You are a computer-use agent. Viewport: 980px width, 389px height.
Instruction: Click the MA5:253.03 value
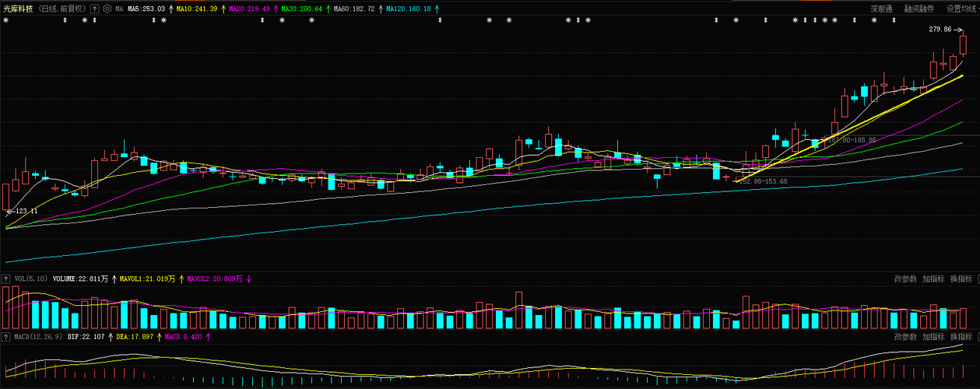pyautogui.click(x=146, y=9)
